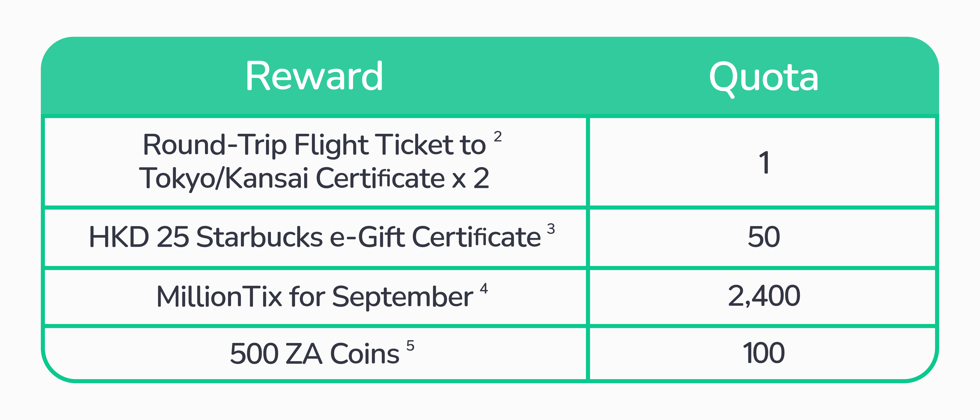Open footnote 3 beside Starbucks Certificate

pyautogui.click(x=551, y=228)
